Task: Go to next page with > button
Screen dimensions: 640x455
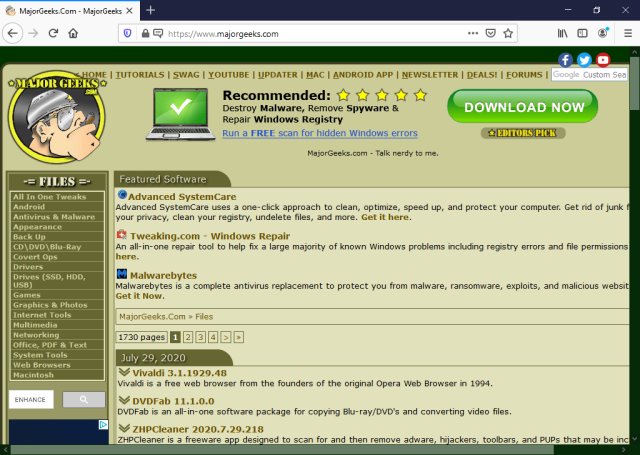Action: [x=226, y=337]
